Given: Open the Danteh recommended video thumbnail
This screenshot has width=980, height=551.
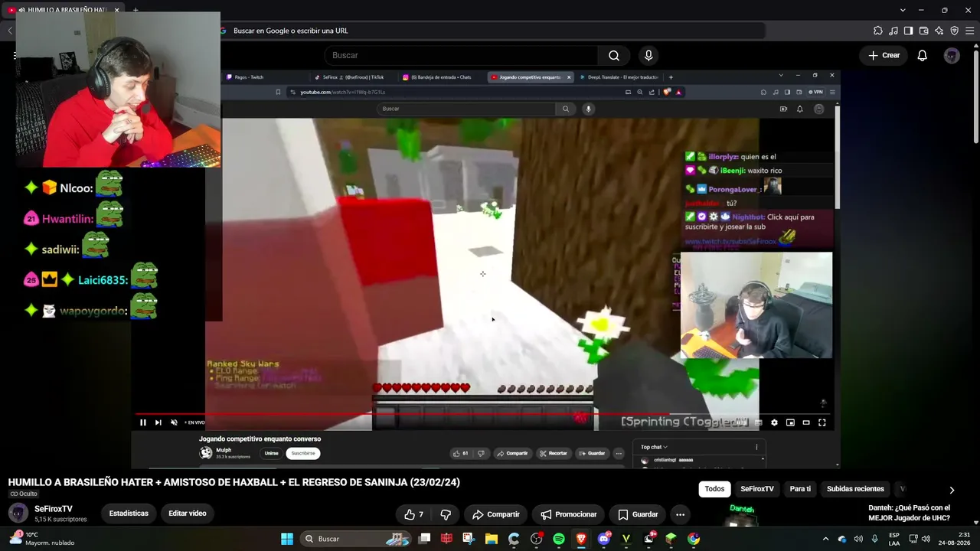Looking at the screenshot, I should coord(742,514).
